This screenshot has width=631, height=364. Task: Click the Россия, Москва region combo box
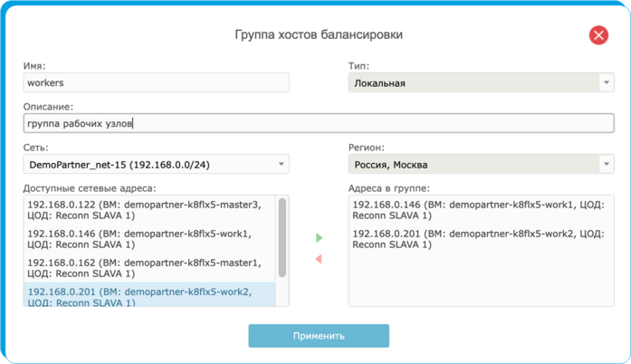pos(482,164)
